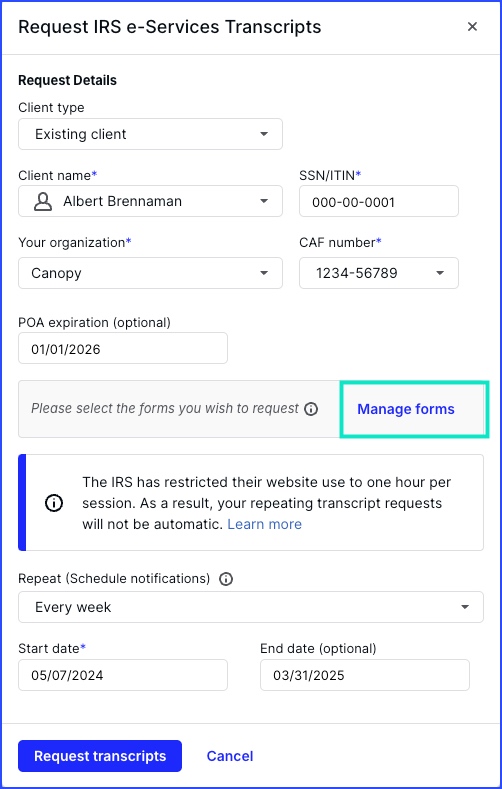Select the Existing client combo box text
The height and width of the screenshot is (789, 502).
(81, 134)
